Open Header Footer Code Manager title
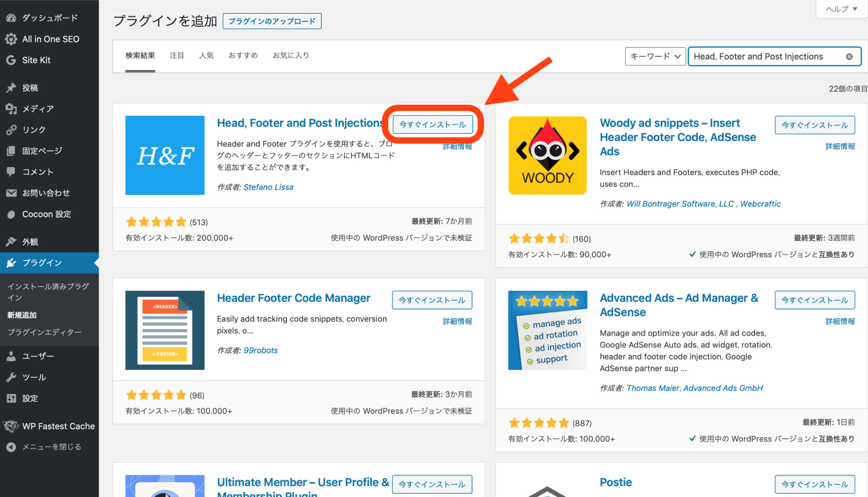 coord(294,298)
